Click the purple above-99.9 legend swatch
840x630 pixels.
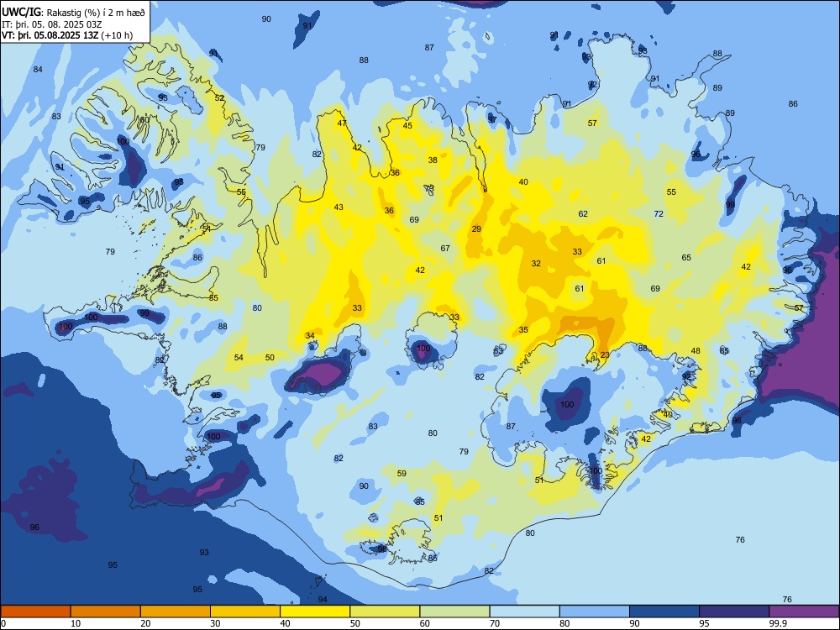[804, 612]
